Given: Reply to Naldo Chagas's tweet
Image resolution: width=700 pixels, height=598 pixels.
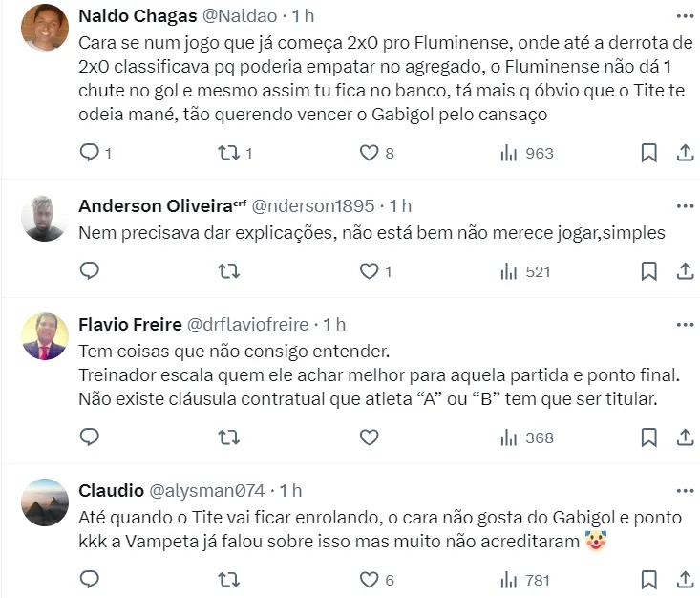Looking at the screenshot, I should pyautogui.click(x=89, y=153).
